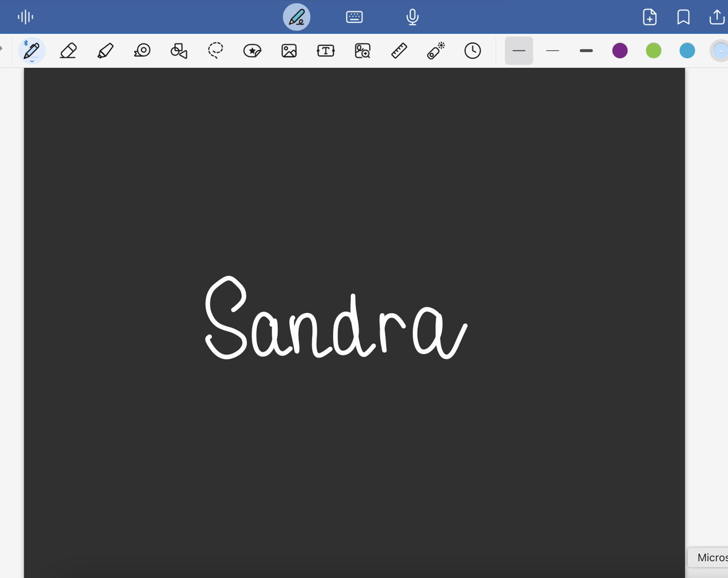Select the Ruler tool
The width and height of the screenshot is (728, 578).
399,51
